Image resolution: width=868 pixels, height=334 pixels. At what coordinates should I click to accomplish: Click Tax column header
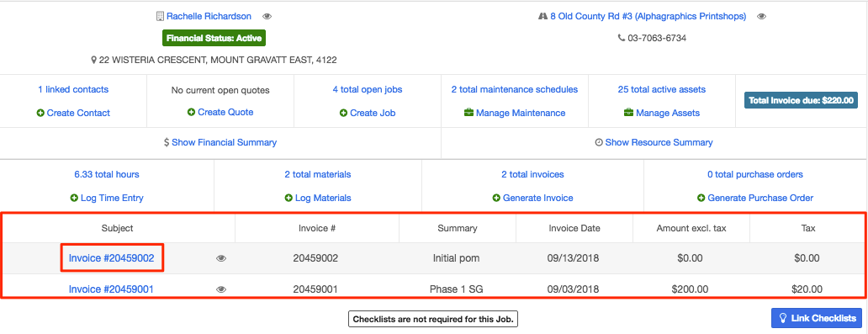[x=808, y=228]
